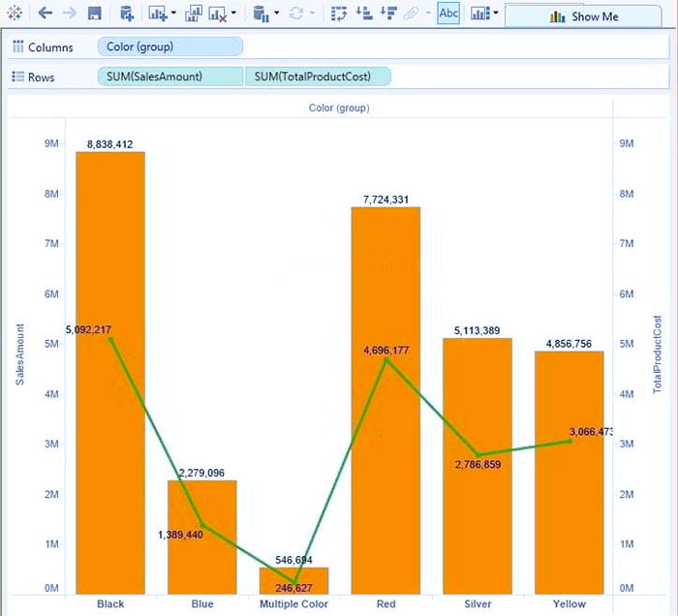Click the 2,786,859 line label
678x616 pixels.
478,465
